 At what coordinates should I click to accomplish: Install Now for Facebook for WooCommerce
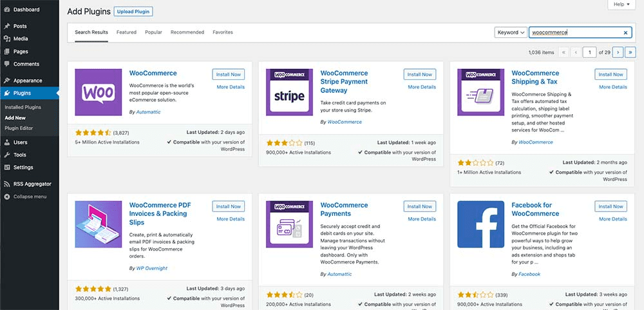(x=611, y=206)
